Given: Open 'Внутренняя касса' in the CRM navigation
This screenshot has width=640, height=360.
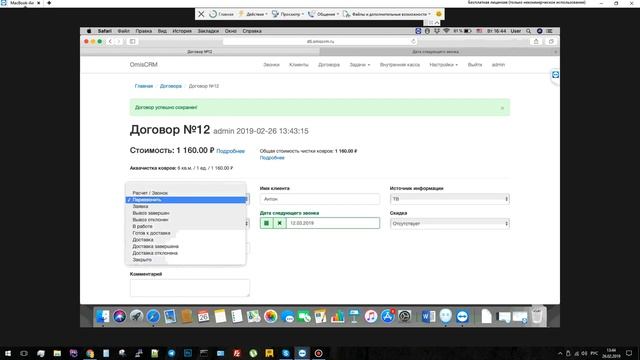Looking at the screenshot, I should 400,64.
